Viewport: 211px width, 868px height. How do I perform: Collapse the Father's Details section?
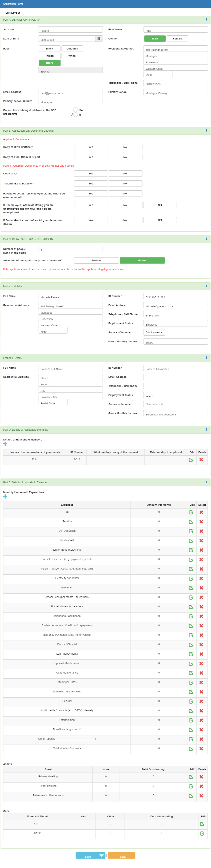coord(206,358)
